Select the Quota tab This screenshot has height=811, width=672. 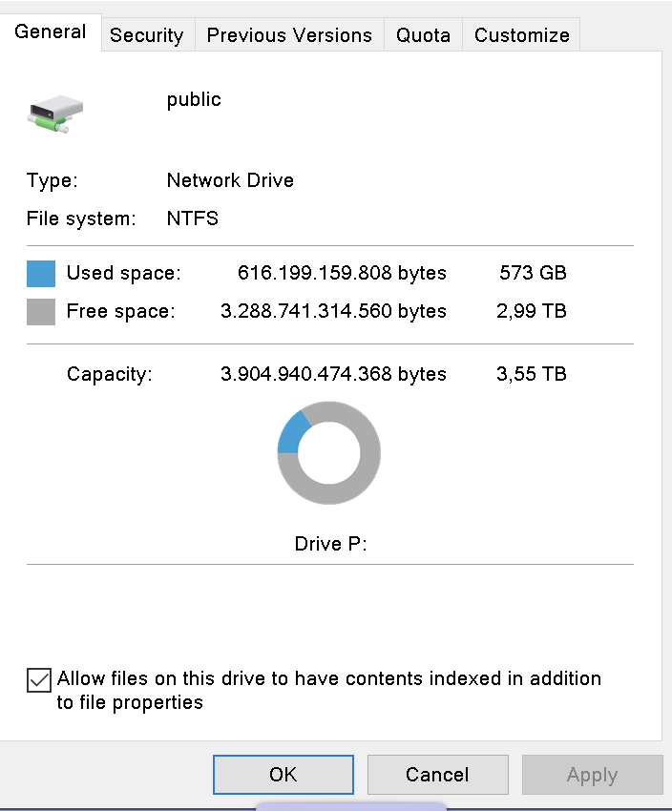423,34
